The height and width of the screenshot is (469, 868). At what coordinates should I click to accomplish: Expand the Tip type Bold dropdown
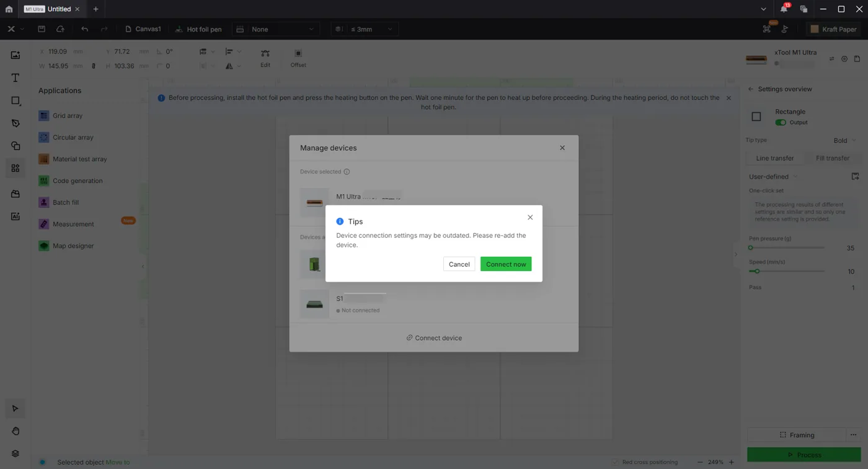tap(844, 141)
